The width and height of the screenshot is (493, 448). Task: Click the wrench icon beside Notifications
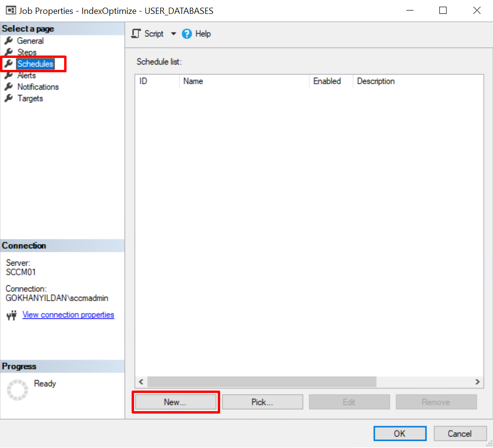[x=9, y=87]
